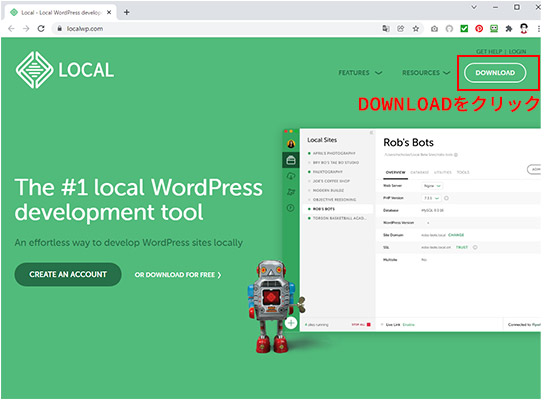550x404 pixels.
Task: Open a new browser tab
Action: 127,12
